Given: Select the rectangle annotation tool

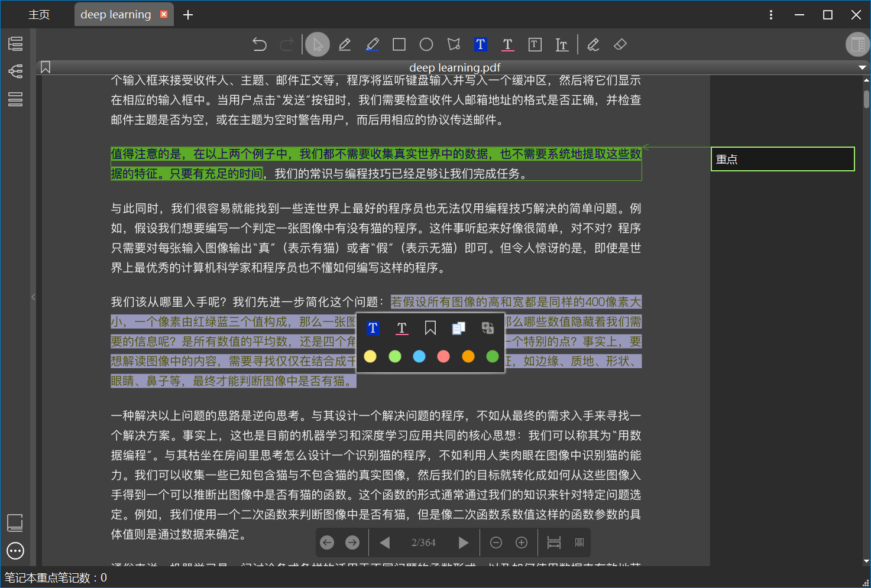Looking at the screenshot, I should click(x=399, y=44).
